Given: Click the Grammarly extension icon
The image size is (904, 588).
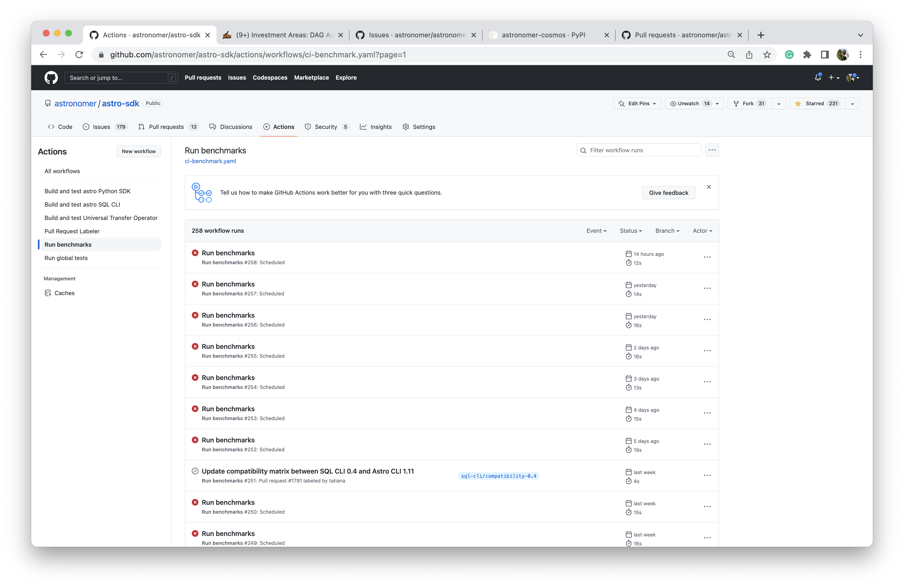Looking at the screenshot, I should click(789, 55).
